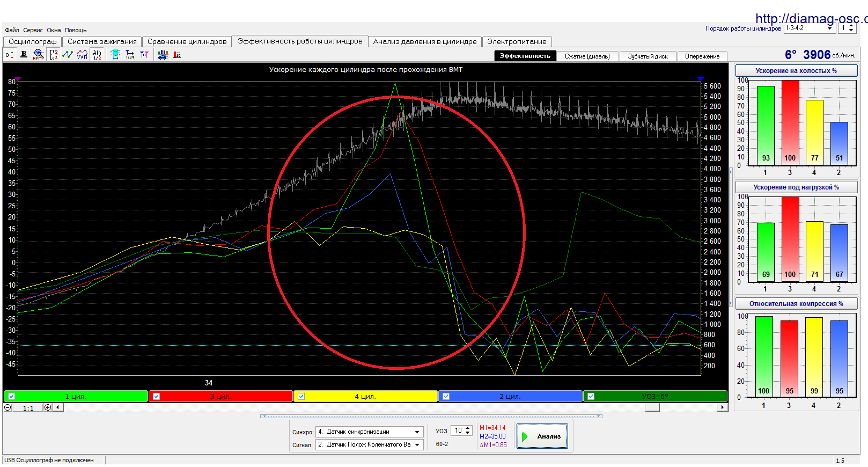The image size is (868, 467).
Task: Open the Сервис menu
Action: pyautogui.click(x=33, y=30)
